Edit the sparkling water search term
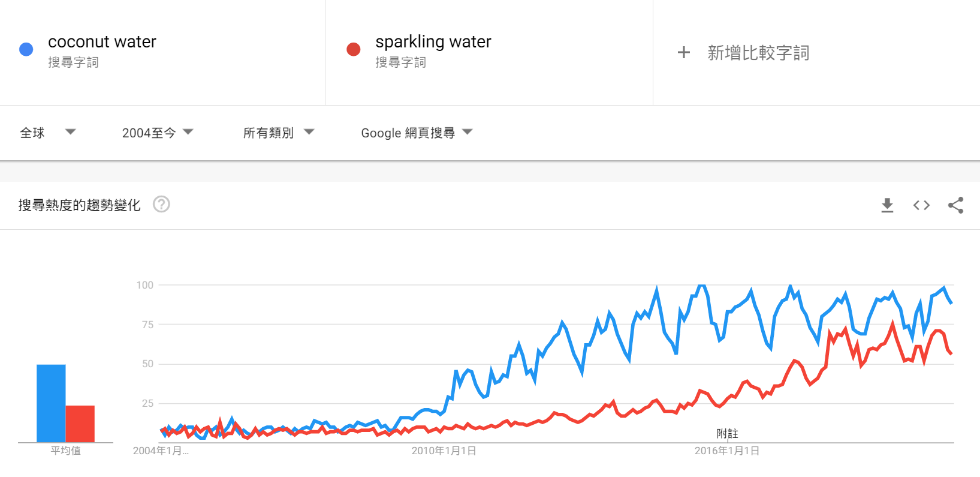Screen dimensions: 980x477 (x=433, y=41)
